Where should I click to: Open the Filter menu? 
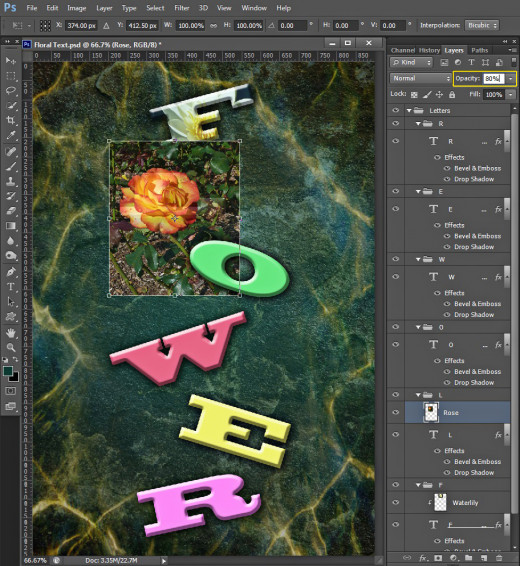click(x=182, y=8)
